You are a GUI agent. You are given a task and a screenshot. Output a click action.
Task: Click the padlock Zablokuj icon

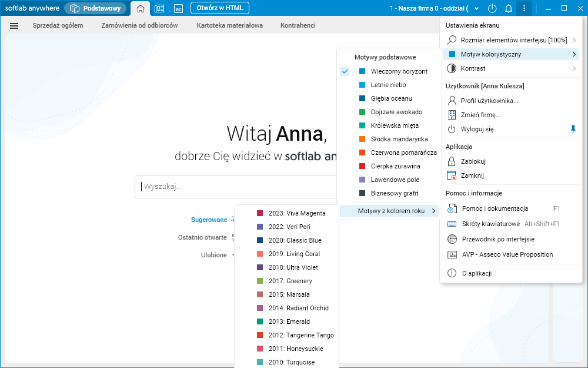(x=452, y=161)
